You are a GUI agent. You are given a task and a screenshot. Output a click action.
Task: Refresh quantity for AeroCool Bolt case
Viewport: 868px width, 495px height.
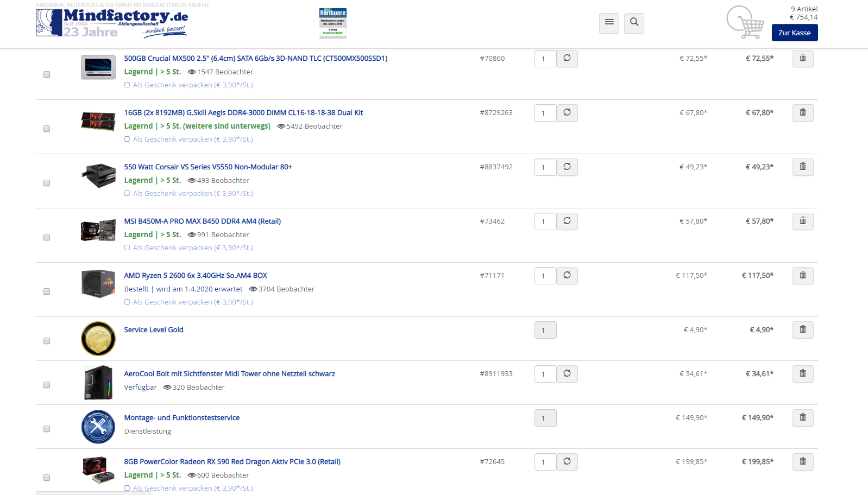tap(567, 374)
